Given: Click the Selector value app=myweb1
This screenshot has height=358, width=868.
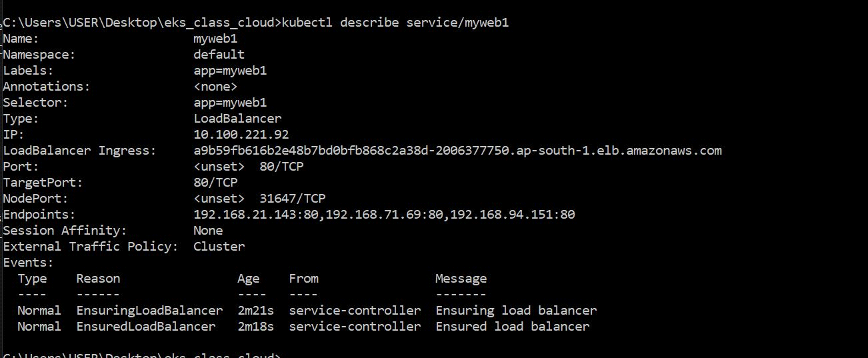Looking at the screenshot, I should 230,103.
